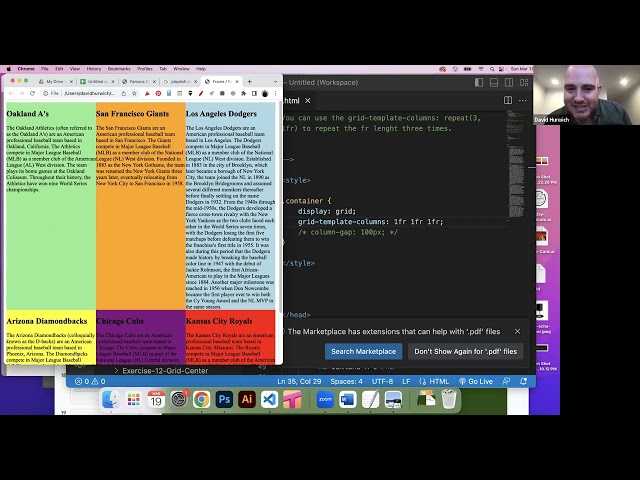Switch to the My Drive Chrome tab
This screenshot has height=480, width=640.
55,82
